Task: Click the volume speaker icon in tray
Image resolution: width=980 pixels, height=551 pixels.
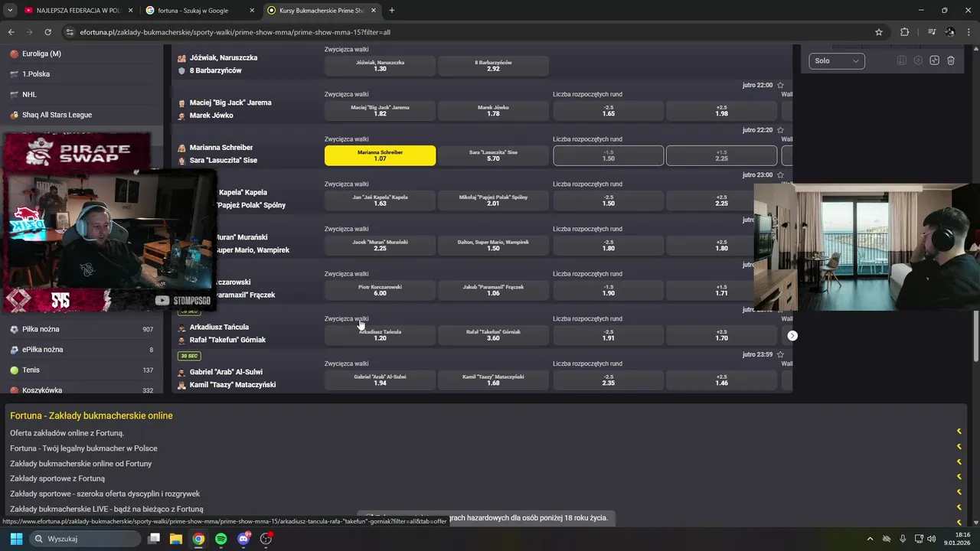Action: click(x=932, y=539)
